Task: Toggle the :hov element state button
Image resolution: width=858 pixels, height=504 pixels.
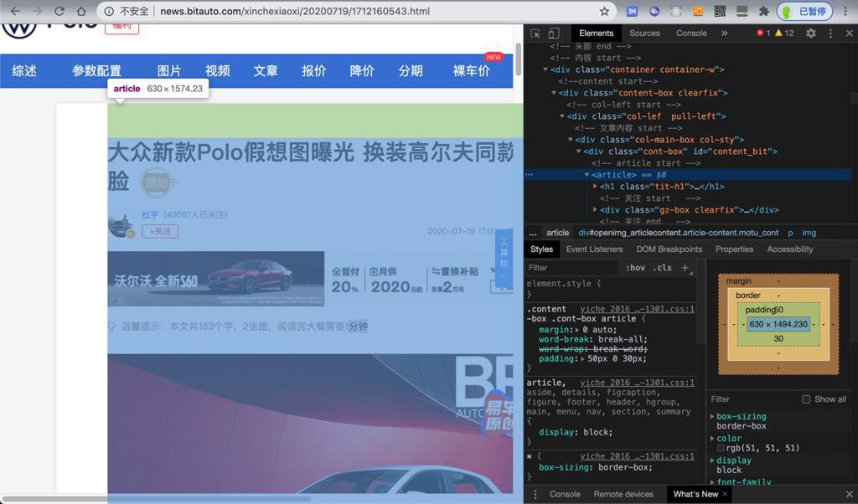Action: point(635,268)
